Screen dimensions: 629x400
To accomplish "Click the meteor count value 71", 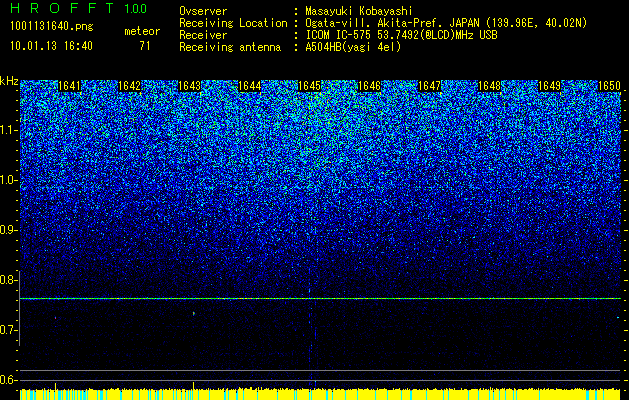I will pyautogui.click(x=145, y=46).
